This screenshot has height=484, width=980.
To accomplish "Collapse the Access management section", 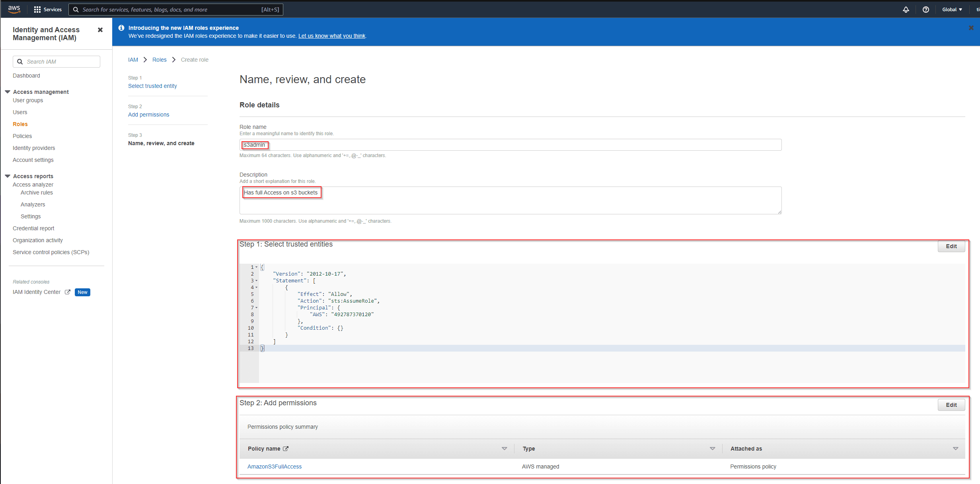I will [x=8, y=92].
